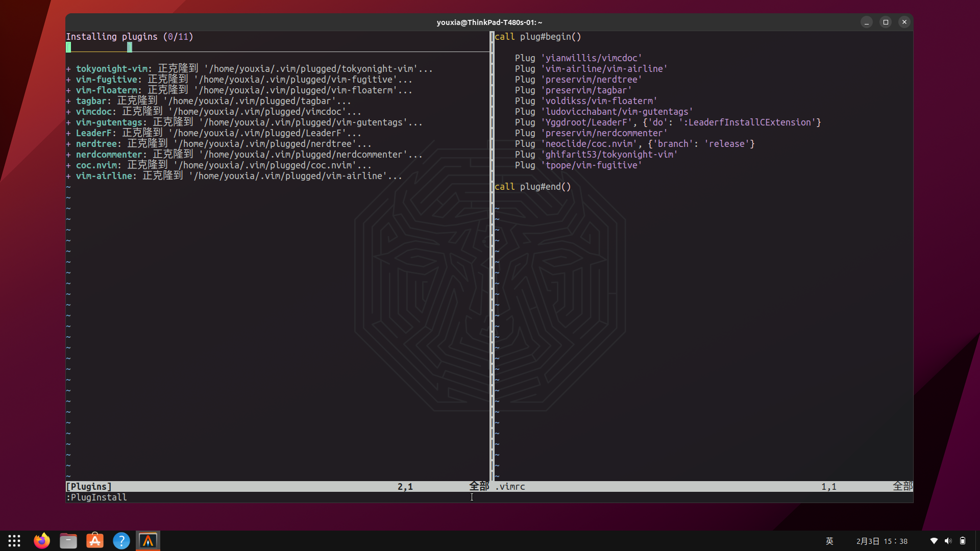Open the clock and calendar panel
Image resolution: width=980 pixels, height=551 pixels.
click(881, 541)
